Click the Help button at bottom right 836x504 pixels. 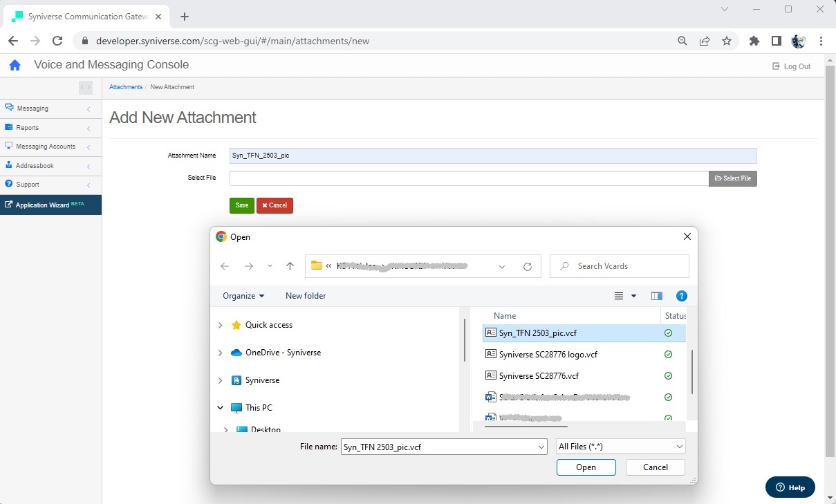790,487
